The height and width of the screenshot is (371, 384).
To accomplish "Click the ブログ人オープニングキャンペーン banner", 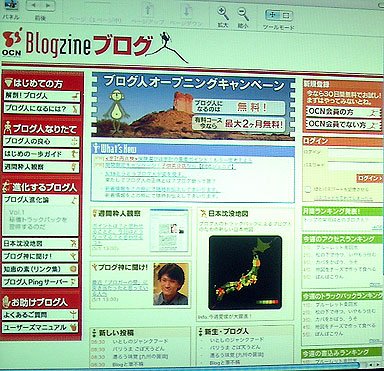I will pos(193,107).
